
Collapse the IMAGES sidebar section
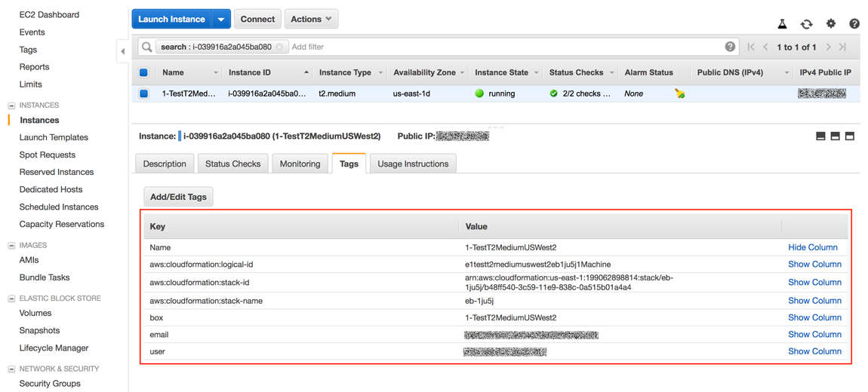tap(11, 246)
